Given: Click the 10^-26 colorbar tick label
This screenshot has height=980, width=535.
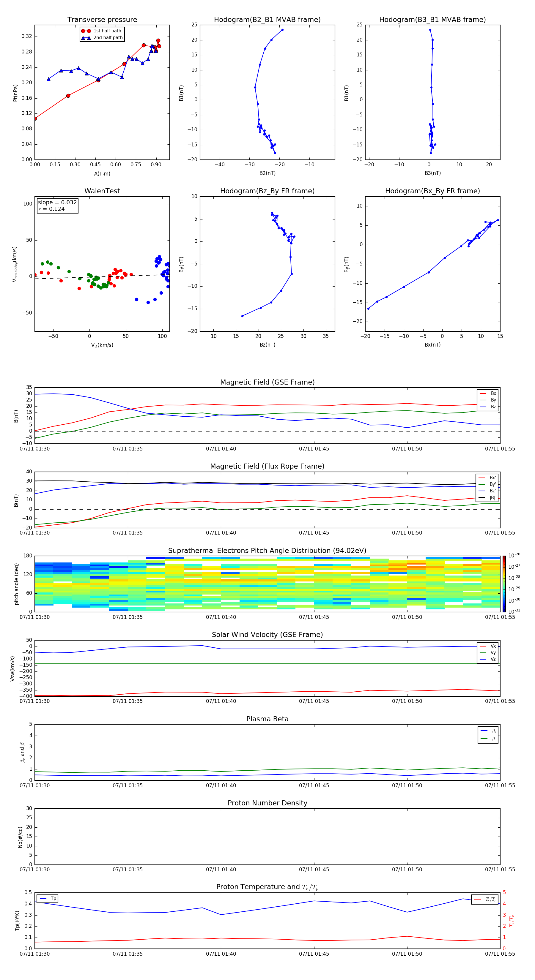Looking at the screenshot, I should click(514, 555).
